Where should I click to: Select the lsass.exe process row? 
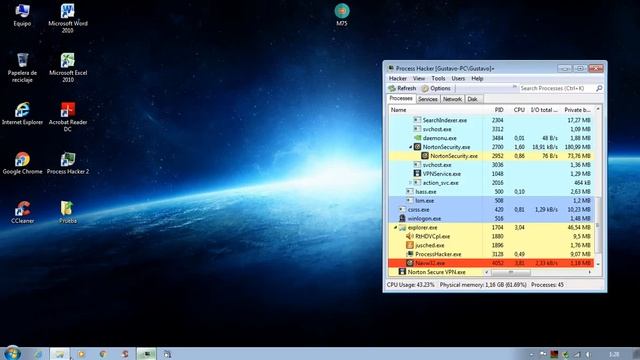pos(491,191)
